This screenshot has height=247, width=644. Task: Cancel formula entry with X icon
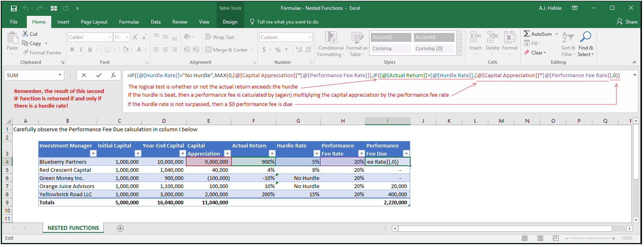coord(84,75)
